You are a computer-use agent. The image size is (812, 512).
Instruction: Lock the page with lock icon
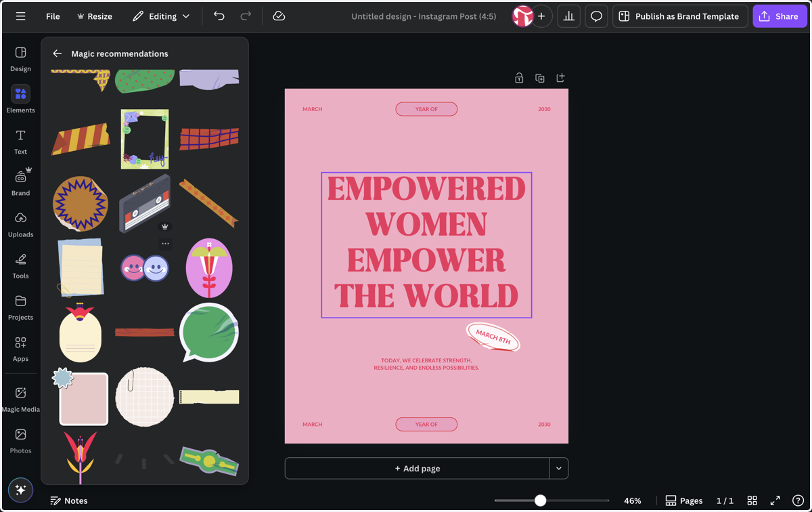coord(519,78)
